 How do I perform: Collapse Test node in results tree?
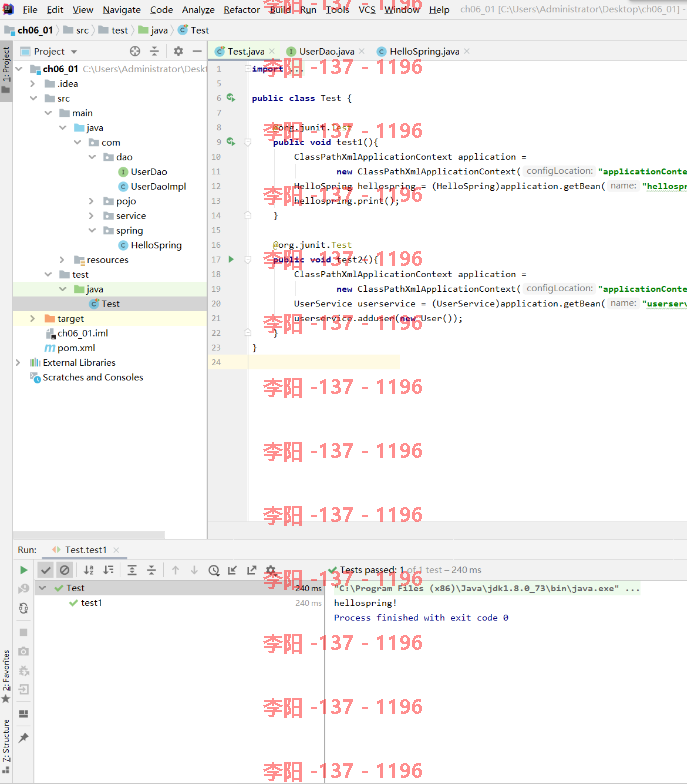43,588
